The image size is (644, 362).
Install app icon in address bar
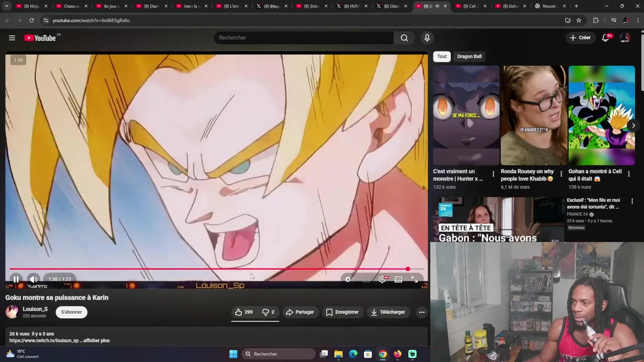point(568,20)
